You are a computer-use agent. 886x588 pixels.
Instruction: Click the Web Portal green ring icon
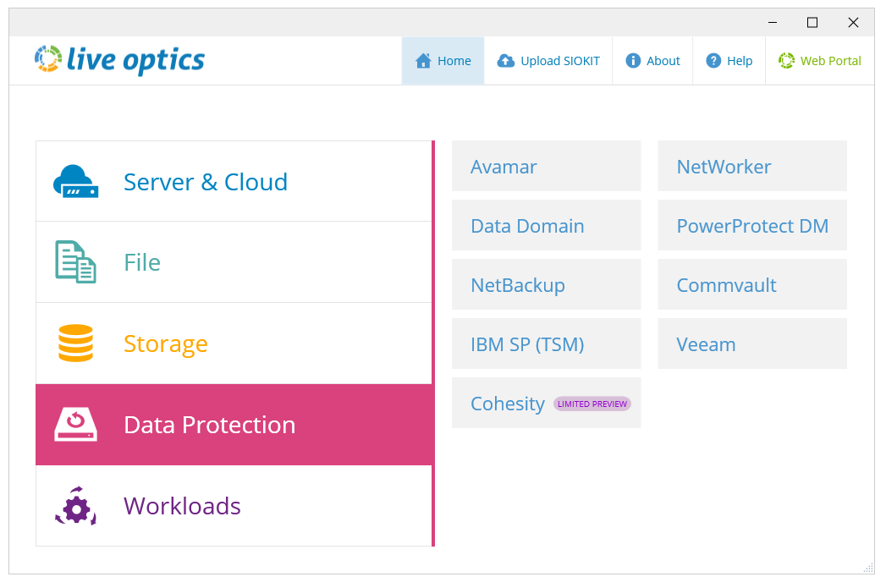click(x=786, y=60)
